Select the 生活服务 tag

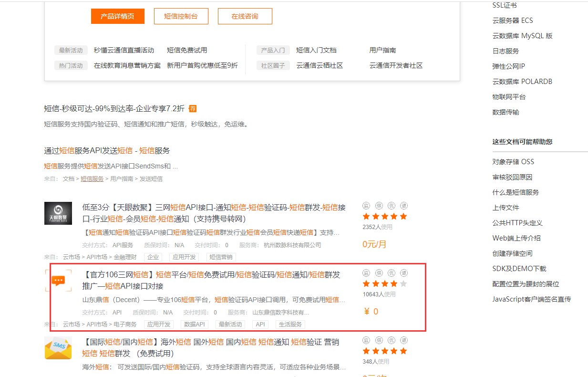tap(290, 325)
